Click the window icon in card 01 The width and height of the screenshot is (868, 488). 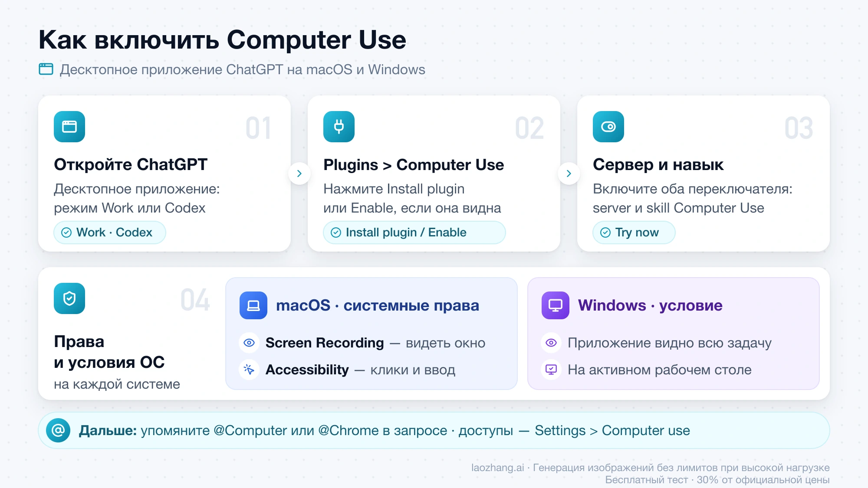[69, 127]
